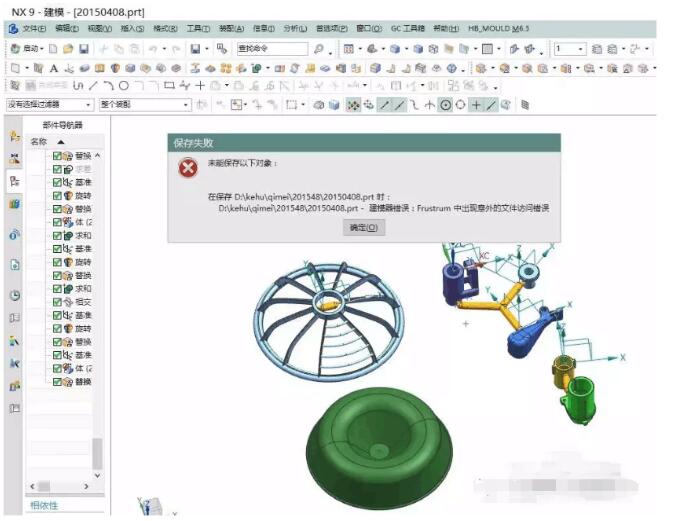Toggle the topmost 替换 feature checkbox
Viewport: 678px width, 521px height.
pos(58,157)
